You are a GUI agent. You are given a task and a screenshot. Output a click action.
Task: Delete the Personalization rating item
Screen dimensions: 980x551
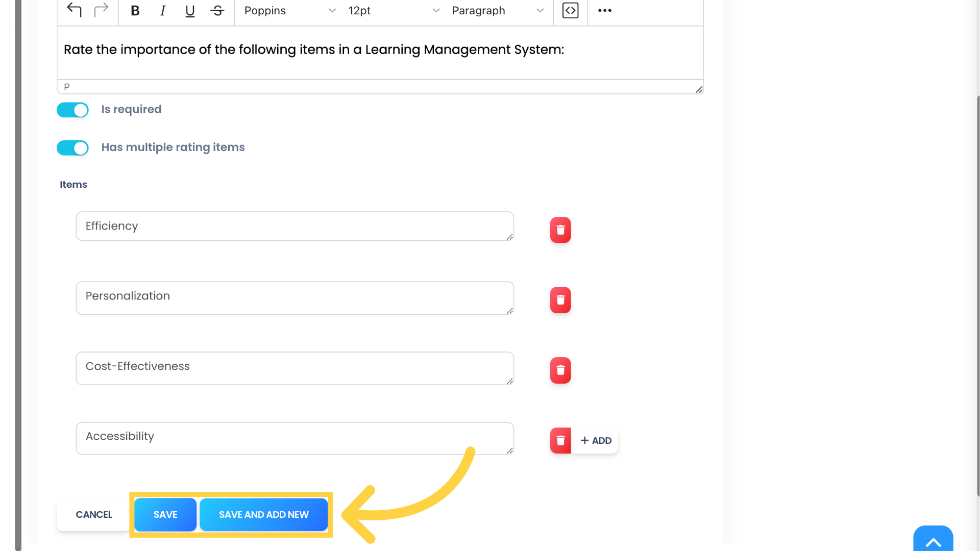pyautogui.click(x=559, y=299)
